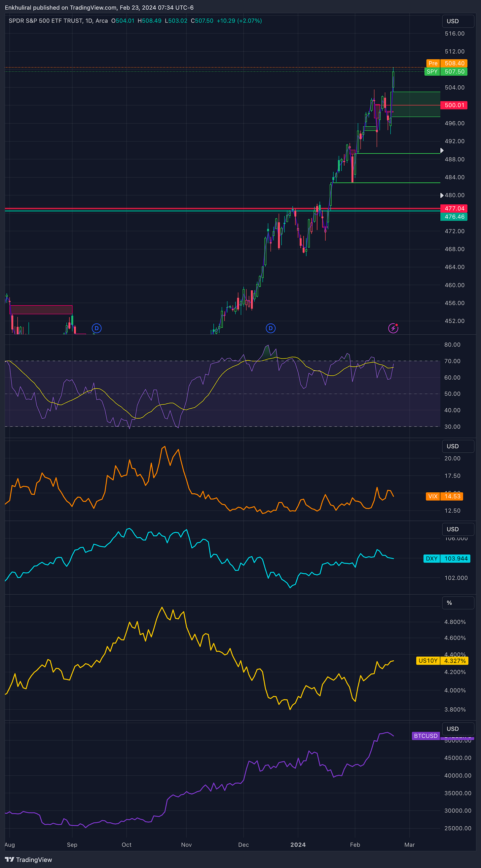The height and width of the screenshot is (868, 481).
Task: Click the 25000.00 label on the BTCUSD axis
Action: click(458, 828)
